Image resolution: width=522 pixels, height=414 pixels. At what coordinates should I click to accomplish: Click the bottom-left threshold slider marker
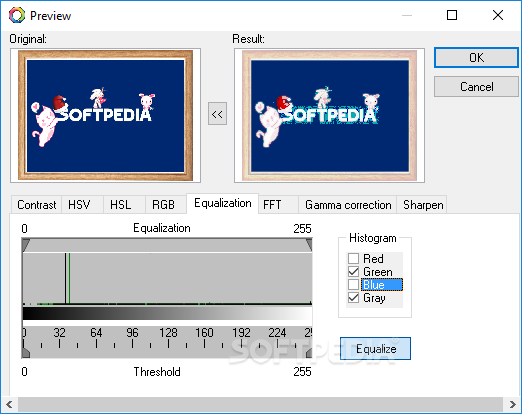pos(26,352)
